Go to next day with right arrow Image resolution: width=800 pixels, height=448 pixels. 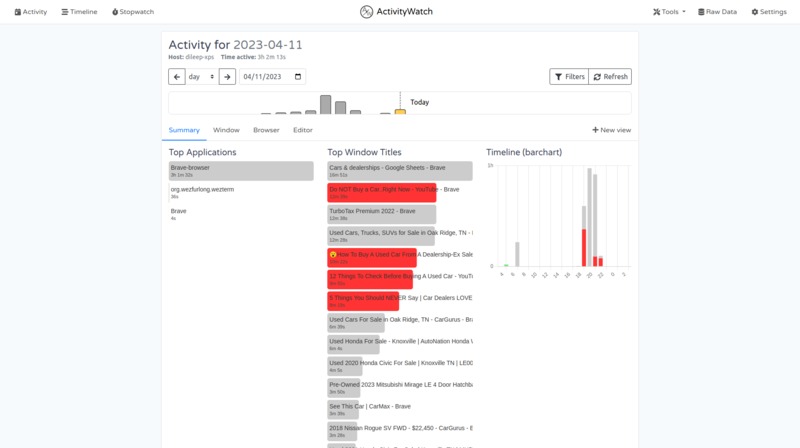tap(227, 77)
